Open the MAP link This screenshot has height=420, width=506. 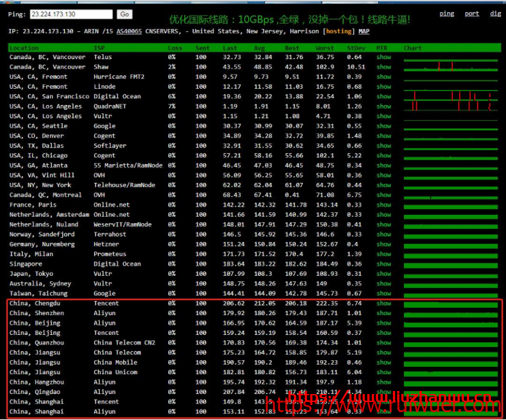pyautogui.click(x=364, y=31)
